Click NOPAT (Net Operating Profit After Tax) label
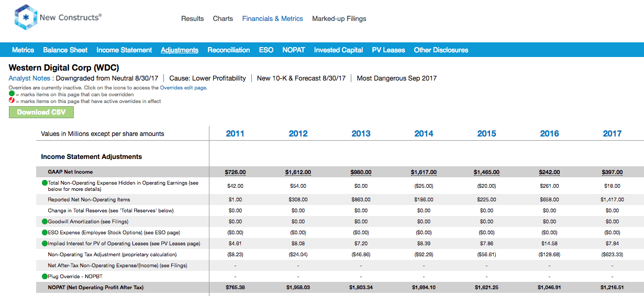Image resolution: width=644 pixels, height=296 pixels. (x=95, y=288)
